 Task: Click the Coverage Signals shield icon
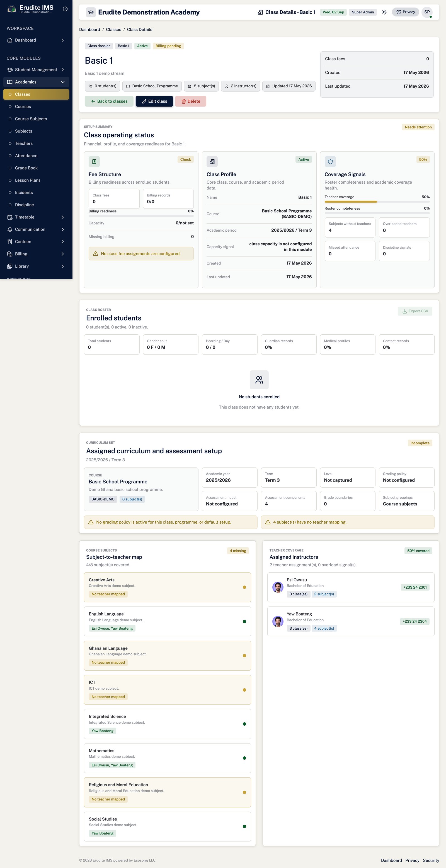[330, 162]
